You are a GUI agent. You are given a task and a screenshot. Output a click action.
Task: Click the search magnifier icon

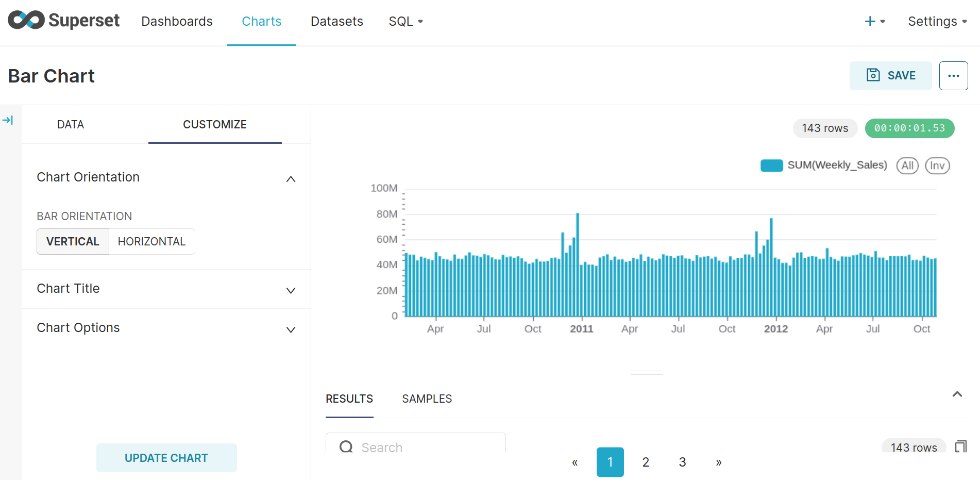346,447
